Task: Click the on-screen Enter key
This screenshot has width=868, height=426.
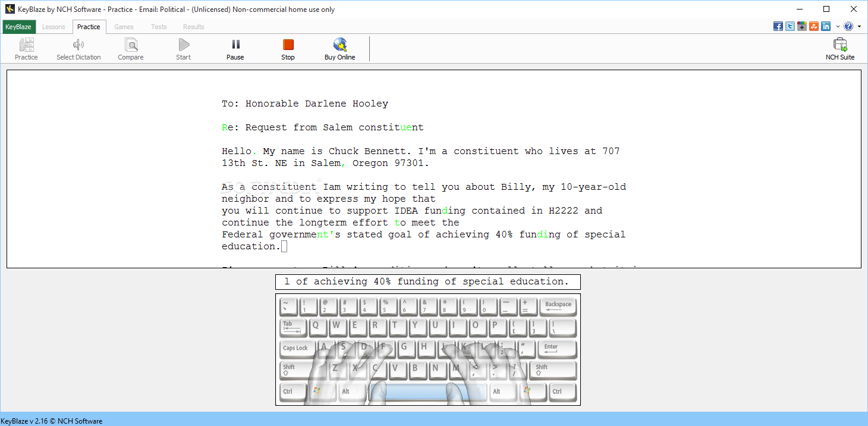Action: pyautogui.click(x=557, y=349)
